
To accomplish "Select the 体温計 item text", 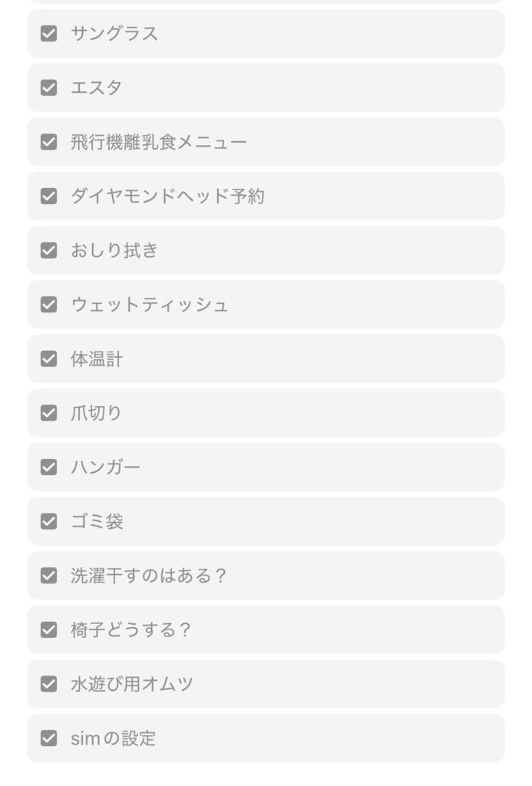I will (97, 359).
